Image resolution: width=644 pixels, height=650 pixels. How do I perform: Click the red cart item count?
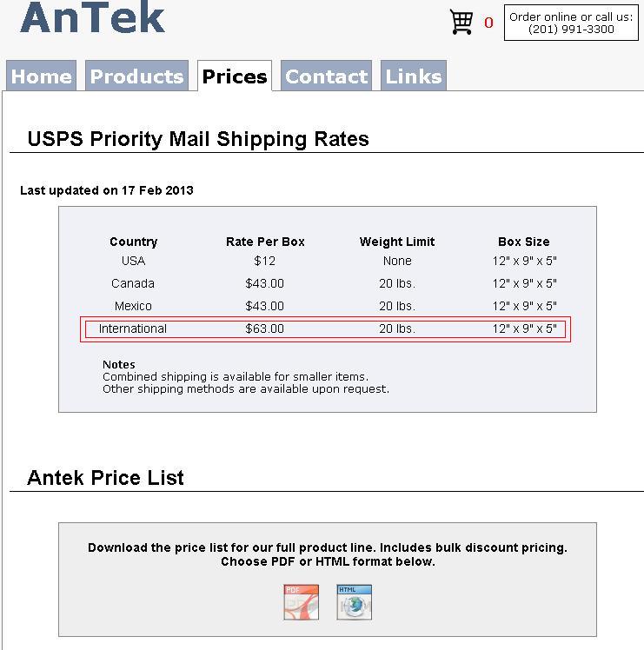(x=488, y=23)
